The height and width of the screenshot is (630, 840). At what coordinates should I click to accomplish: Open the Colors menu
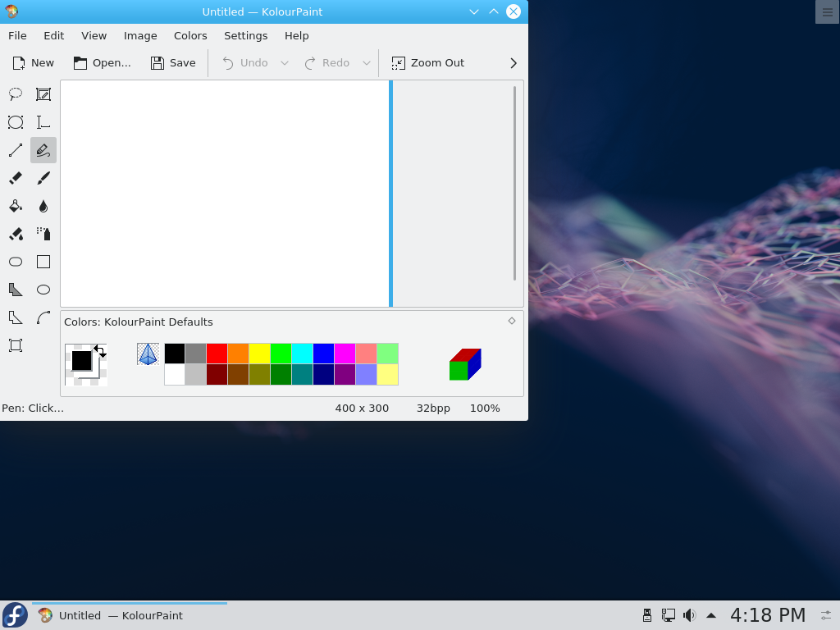coord(190,35)
